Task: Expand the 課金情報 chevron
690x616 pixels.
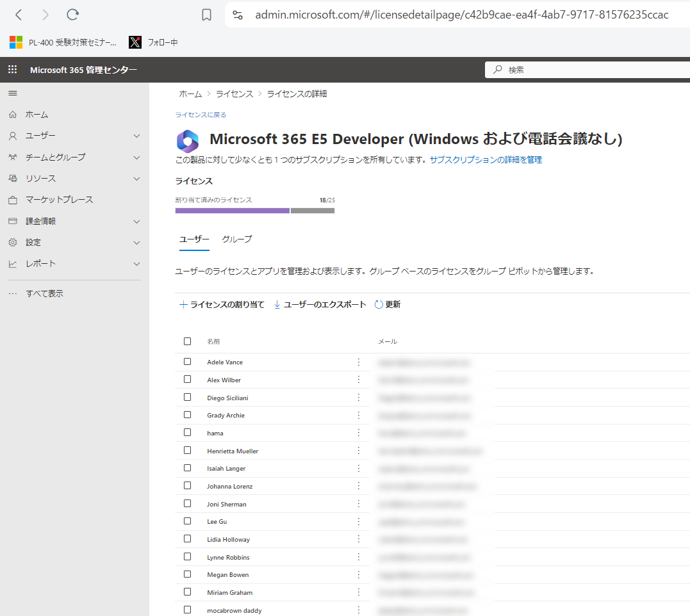Action: coord(137,222)
